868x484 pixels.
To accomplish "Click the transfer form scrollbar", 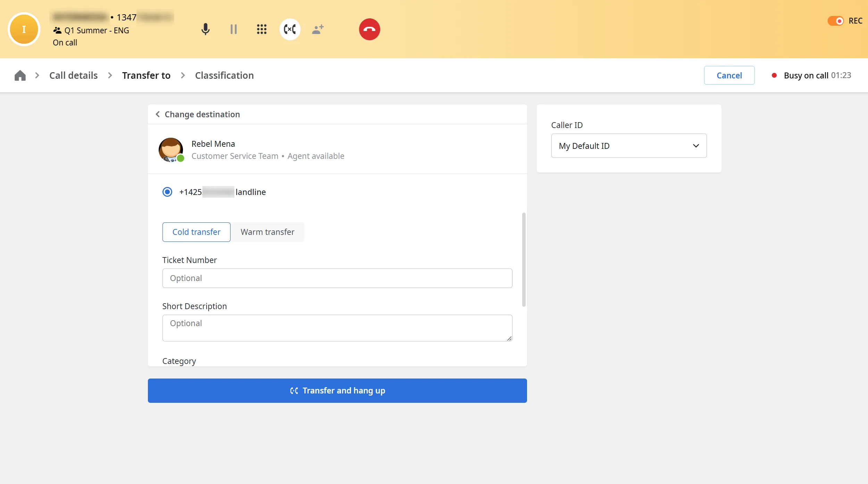I will pos(524,260).
